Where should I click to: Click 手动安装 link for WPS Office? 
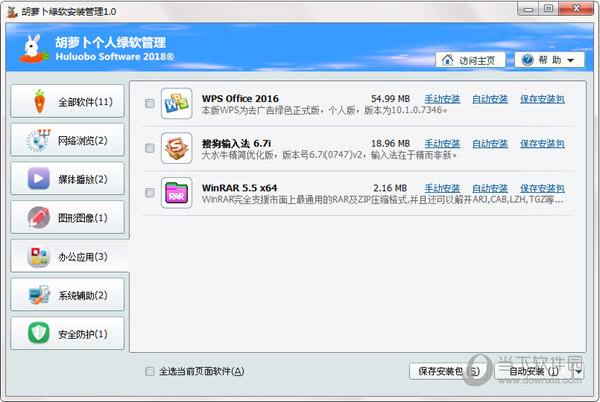(x=442, y=99)
